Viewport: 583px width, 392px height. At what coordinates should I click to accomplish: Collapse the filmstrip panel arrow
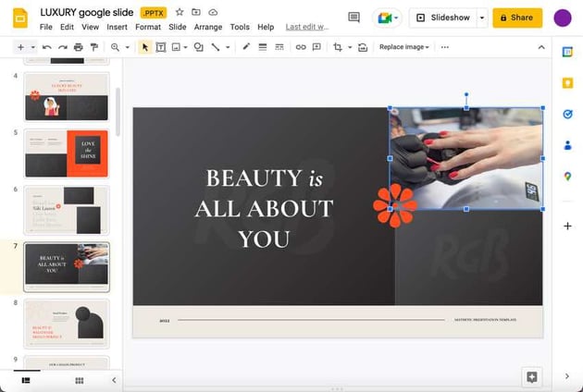[114, 380]
